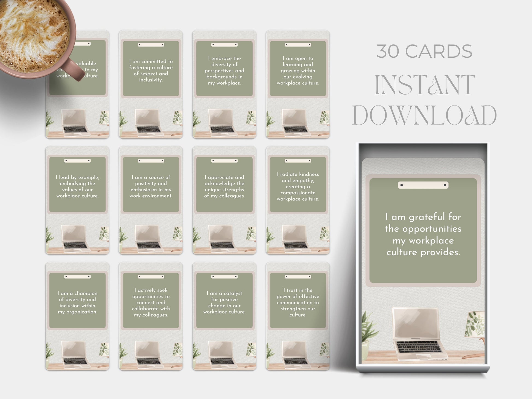Click the large 'I am grateful' card text
Image resolution: width=532 pixels, height=399 pixels.
(423, 234)
